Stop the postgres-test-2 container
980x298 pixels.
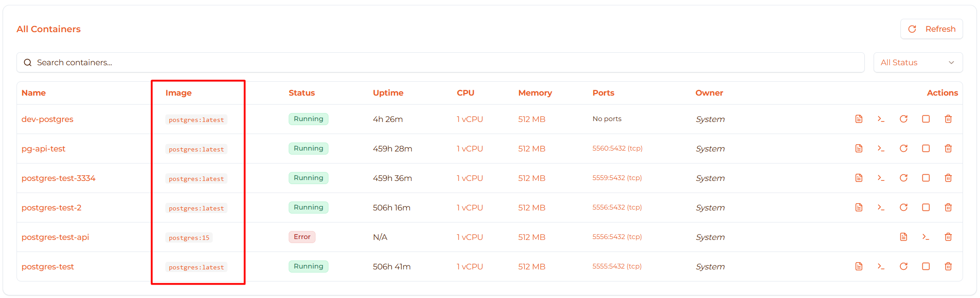tap(925, 207)
